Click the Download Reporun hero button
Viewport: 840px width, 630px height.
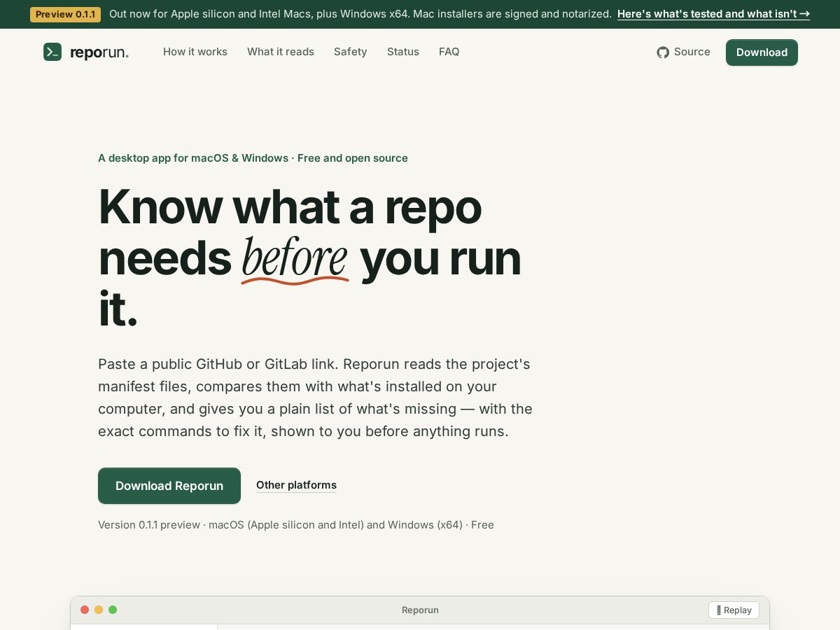point(169,486)
